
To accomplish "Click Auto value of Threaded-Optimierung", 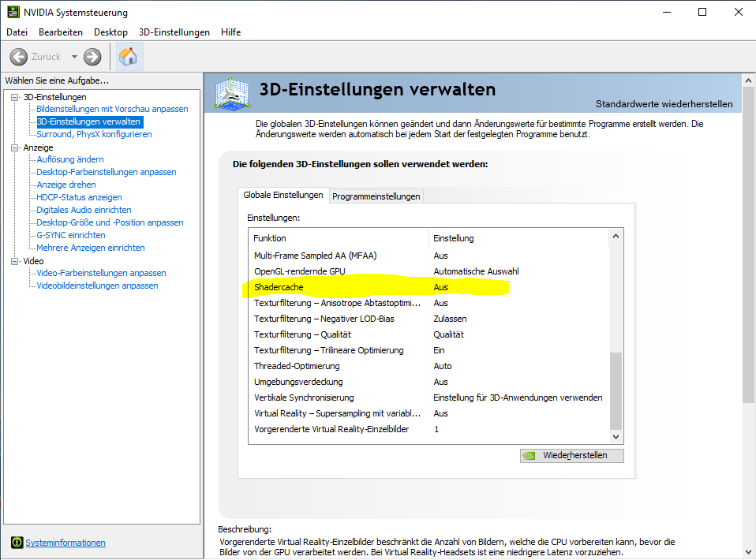I will pyautogui.click(x=443, y=366).
